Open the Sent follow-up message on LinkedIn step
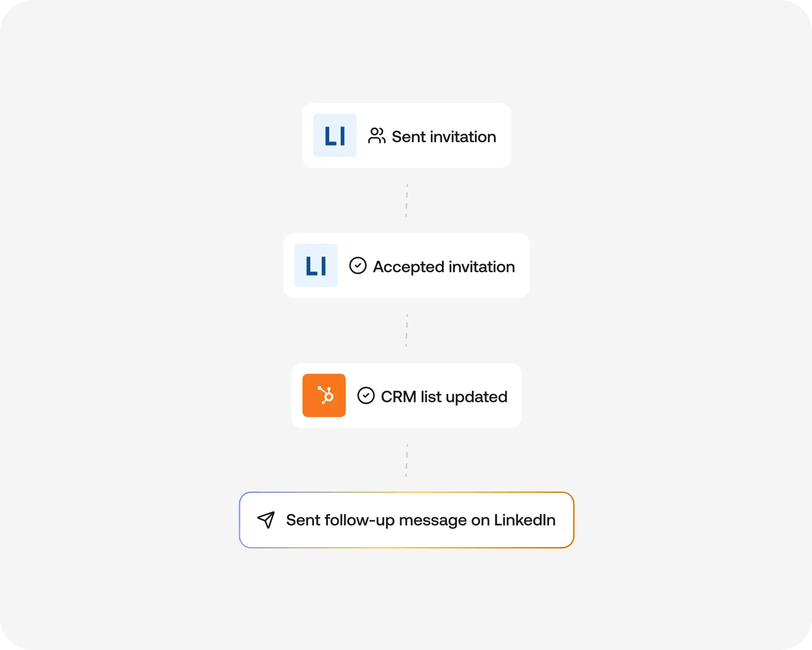The image size is (812, 650). pyautogui.click(x=406, y=520)
